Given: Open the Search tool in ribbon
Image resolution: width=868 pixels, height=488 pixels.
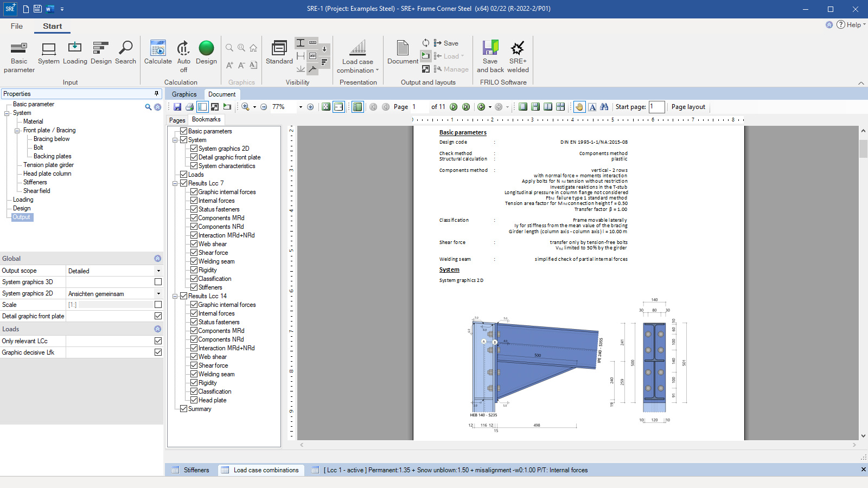Looking at the screenshot, I should (x=125, y=54).
